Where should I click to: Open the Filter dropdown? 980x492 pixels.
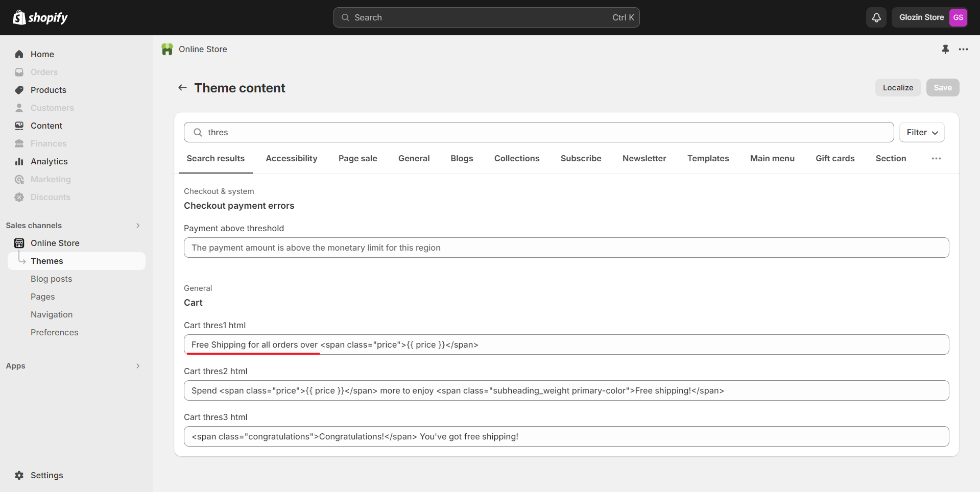922,132
